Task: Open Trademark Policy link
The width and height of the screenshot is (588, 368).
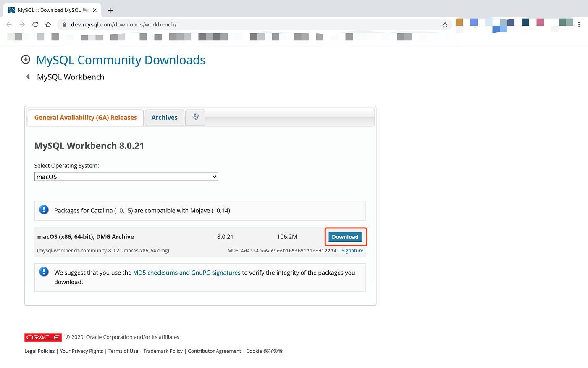Action: coord(163,351)
